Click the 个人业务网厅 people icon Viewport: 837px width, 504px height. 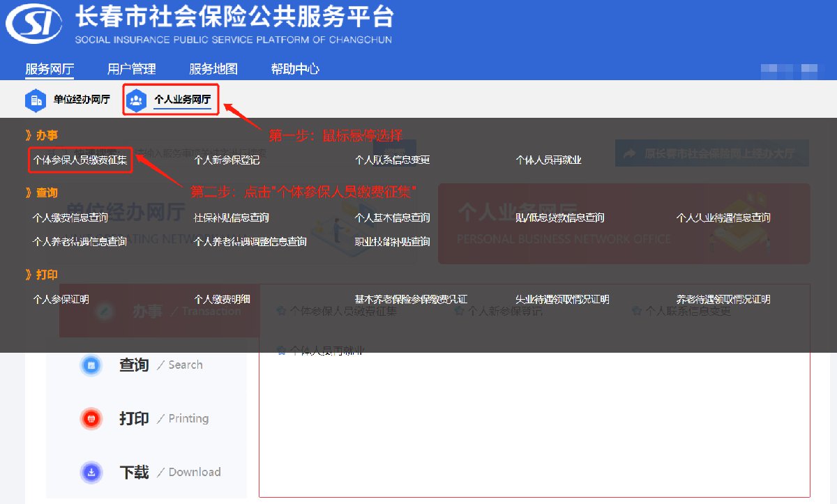136,100
